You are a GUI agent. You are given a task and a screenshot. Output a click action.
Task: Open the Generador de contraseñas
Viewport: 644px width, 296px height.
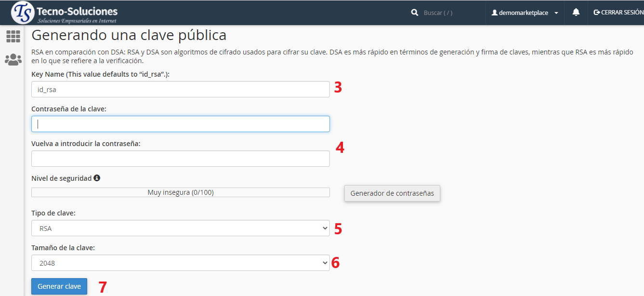tap(392, 193)
